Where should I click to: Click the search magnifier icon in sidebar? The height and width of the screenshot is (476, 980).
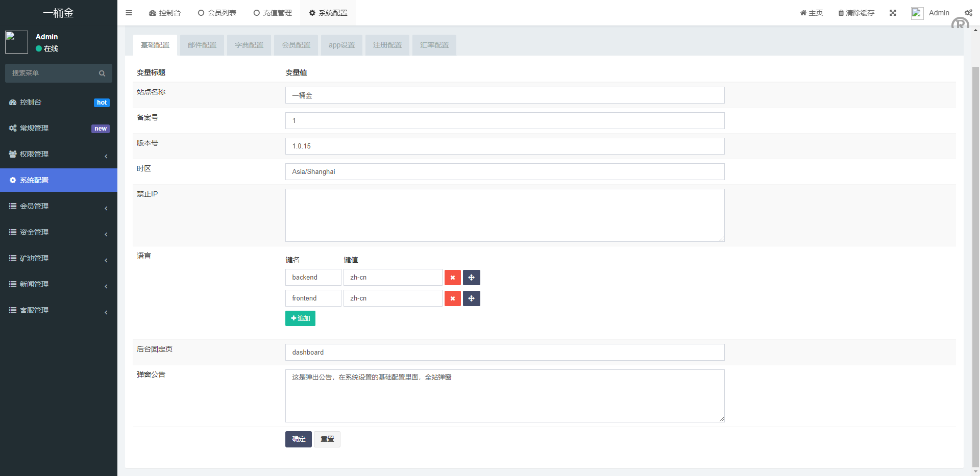[102, 73]
